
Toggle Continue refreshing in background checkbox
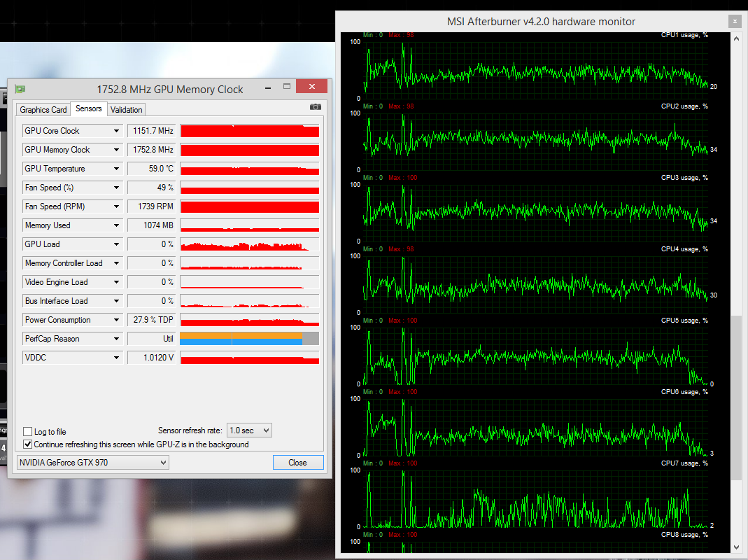point(28,444)
